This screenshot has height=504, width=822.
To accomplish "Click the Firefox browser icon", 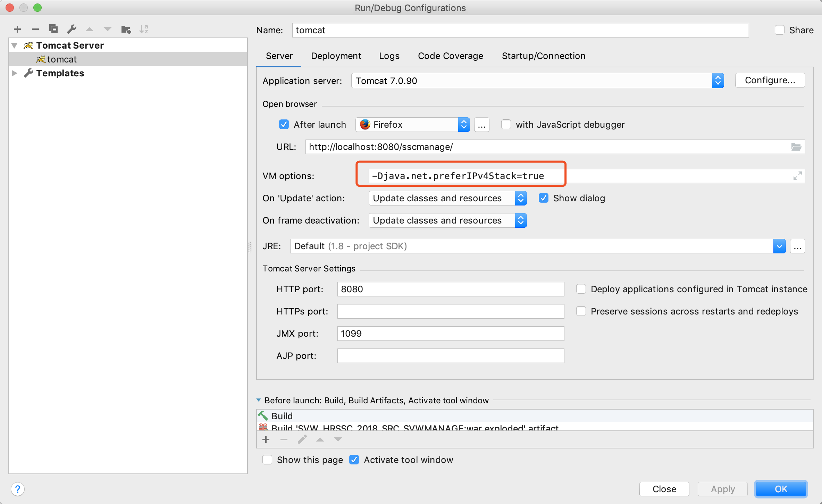I will [x=365, y=124].
